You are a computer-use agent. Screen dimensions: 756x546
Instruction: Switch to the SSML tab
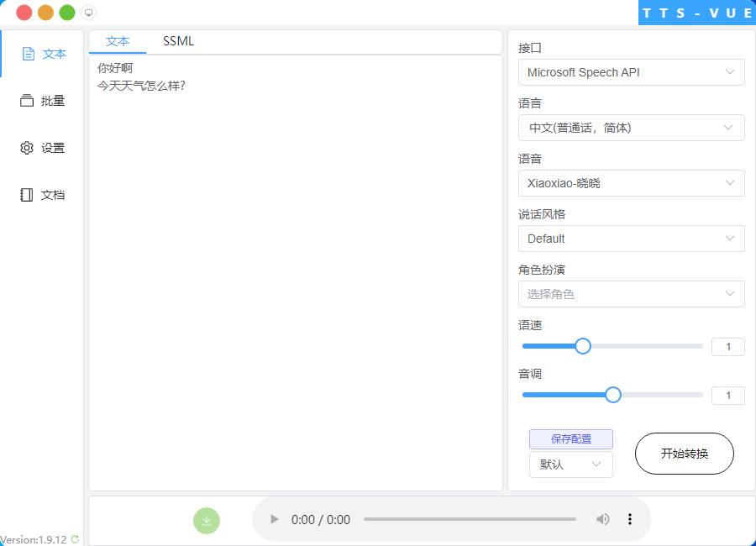[x=178, y=41]
